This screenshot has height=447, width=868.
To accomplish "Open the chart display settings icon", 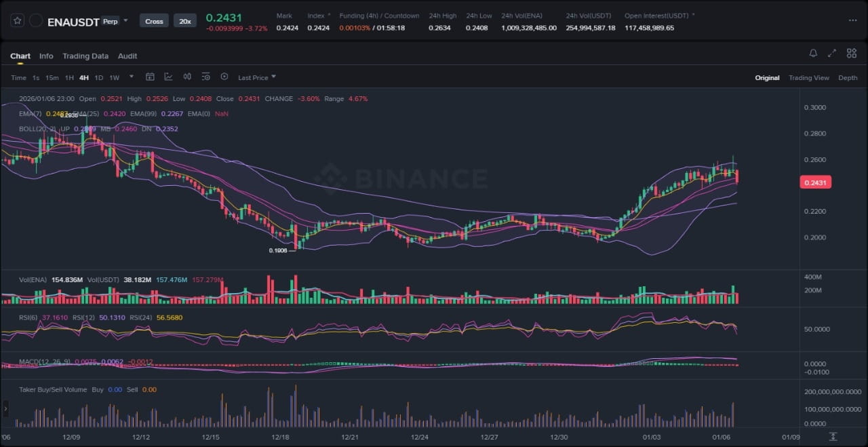I will click(x=206, y=77).
